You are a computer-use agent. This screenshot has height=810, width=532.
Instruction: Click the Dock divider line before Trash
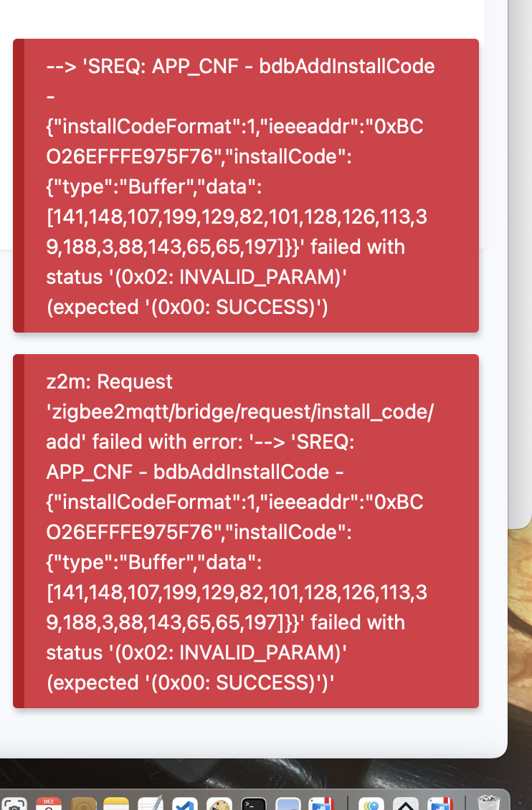pyautogui.click(x=465, y=803)
